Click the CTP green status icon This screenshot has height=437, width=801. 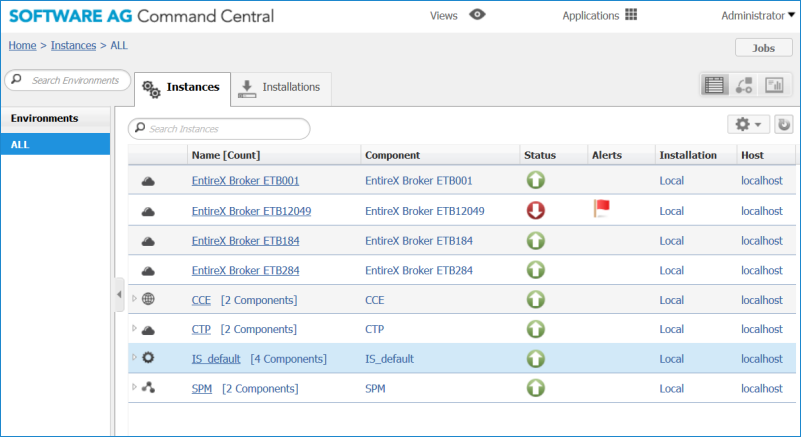tap(536, 329)
